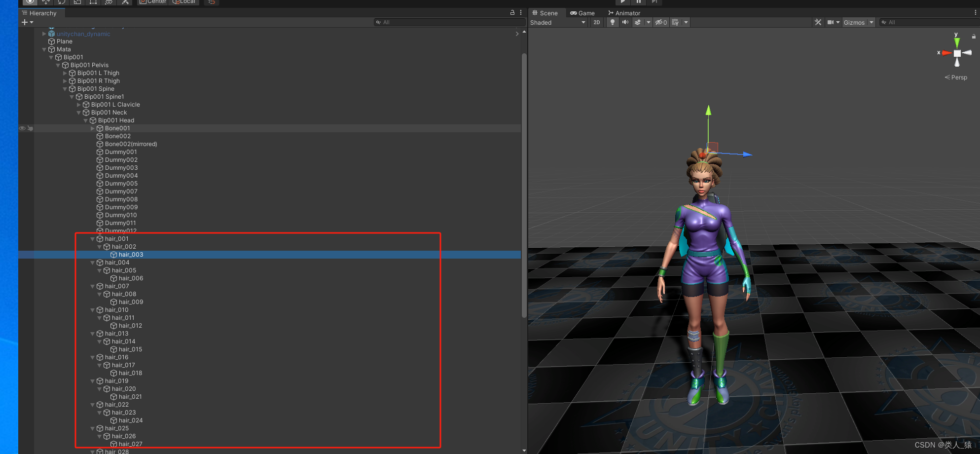The image size is (980, 454).
Task: Switch to the Game tab
Action: (x=583, y=13)
